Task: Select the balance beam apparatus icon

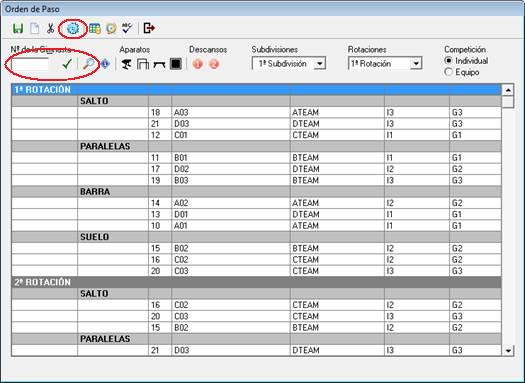Action: (159, 64)
